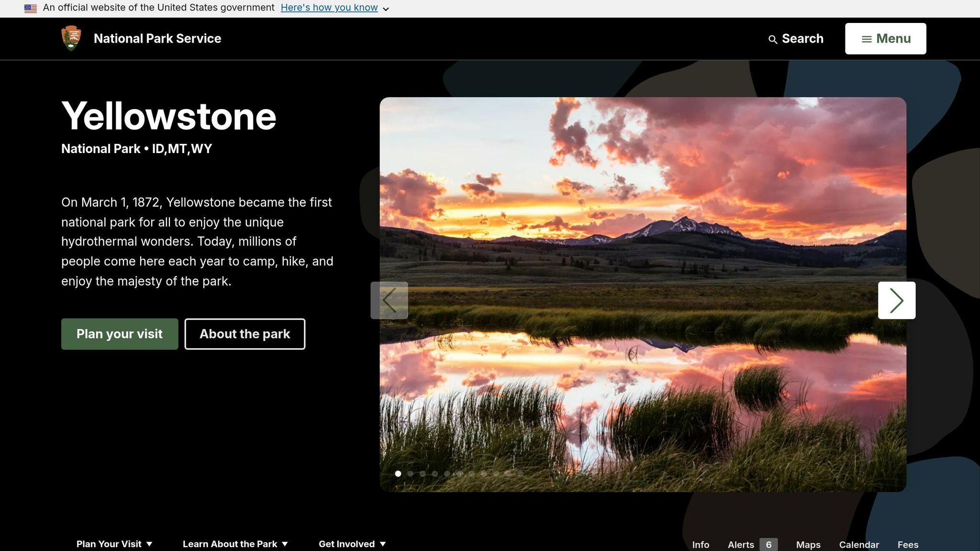The image size is (980, 551).
Task: Expand "Here's how you know" disclosure
Action: click(x=334, y=8)
